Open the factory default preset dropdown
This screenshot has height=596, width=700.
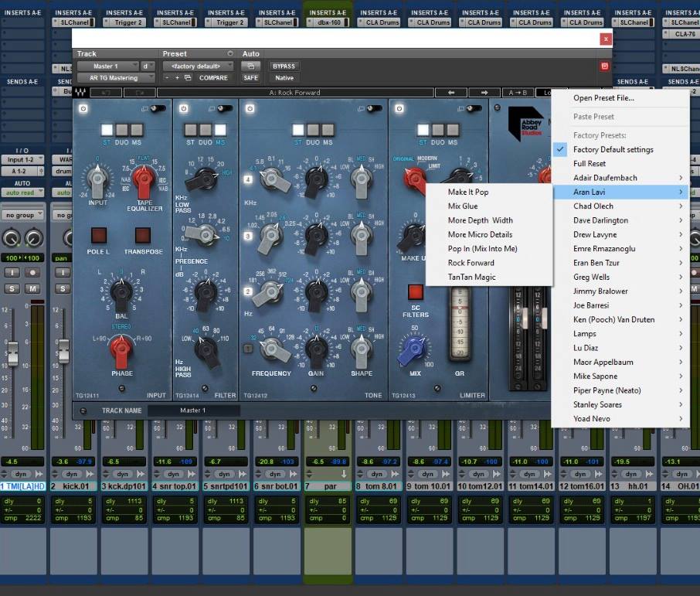click(x=198, y=66)
